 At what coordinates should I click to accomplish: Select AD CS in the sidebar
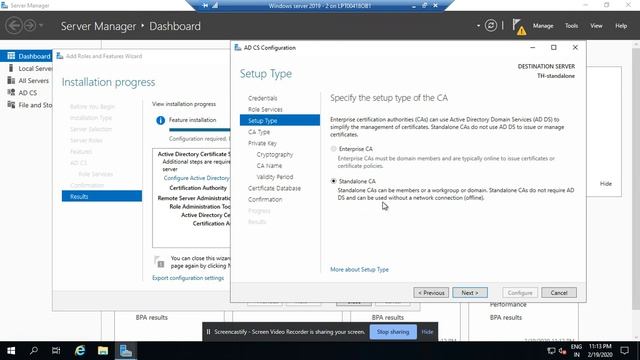click(x=27, y=93)
